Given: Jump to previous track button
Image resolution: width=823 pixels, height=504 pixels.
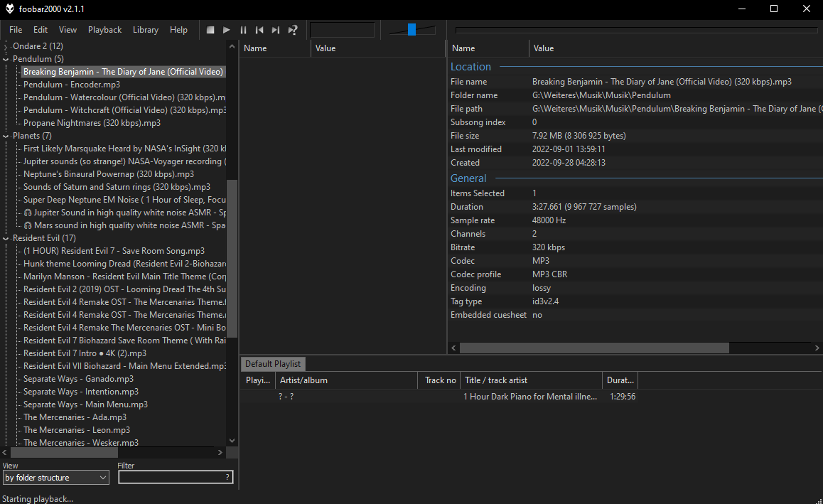Looking at the screenshot, I should click(x=259, y=30).
